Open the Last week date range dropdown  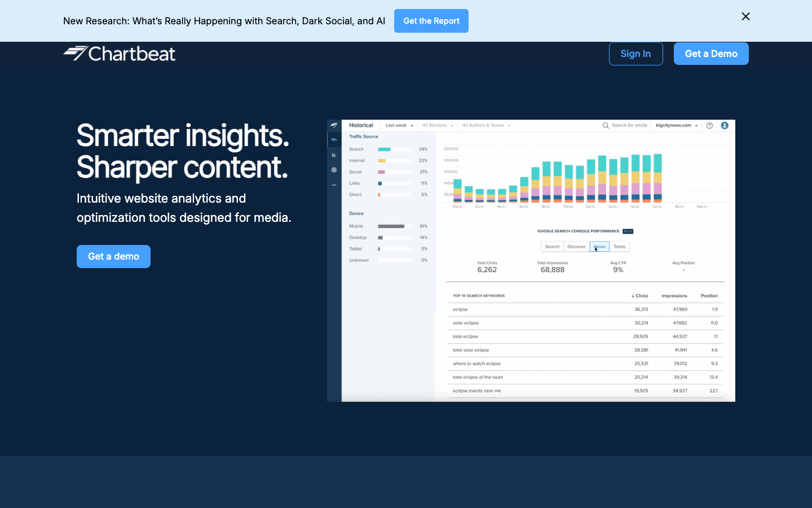click(399, 125)
